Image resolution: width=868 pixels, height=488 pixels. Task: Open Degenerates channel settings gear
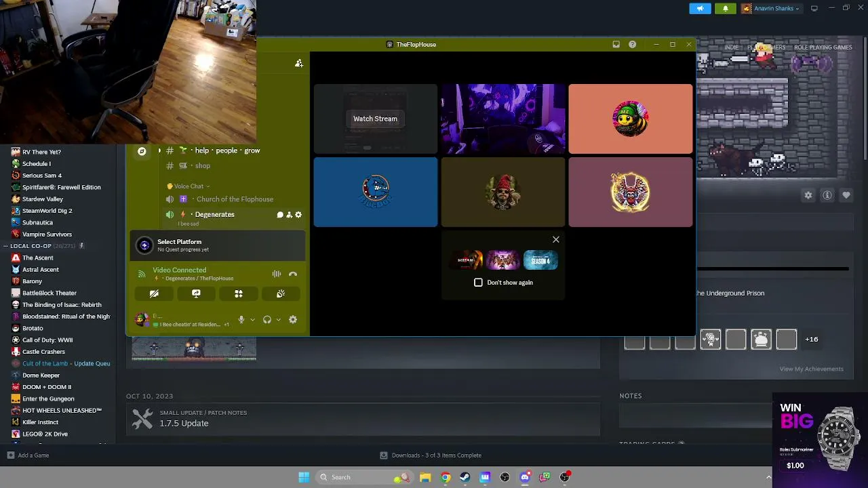pos(298,215)
